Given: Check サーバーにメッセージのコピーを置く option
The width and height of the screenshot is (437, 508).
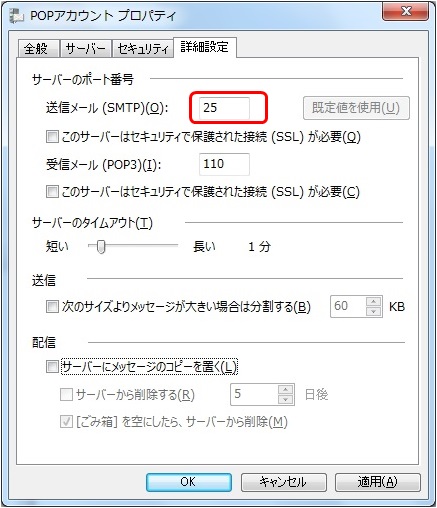Looking at the screenshot, I should point(52,367).
